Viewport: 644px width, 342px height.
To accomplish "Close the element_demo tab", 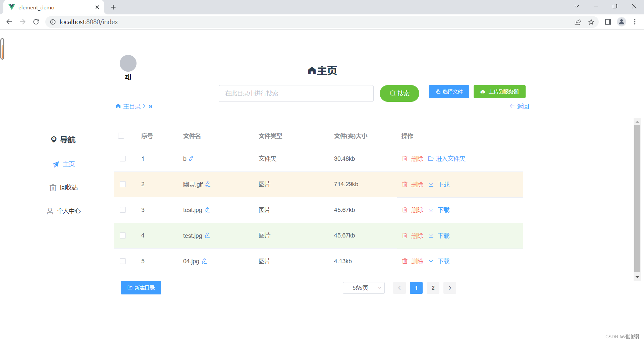I will [97, 7].
